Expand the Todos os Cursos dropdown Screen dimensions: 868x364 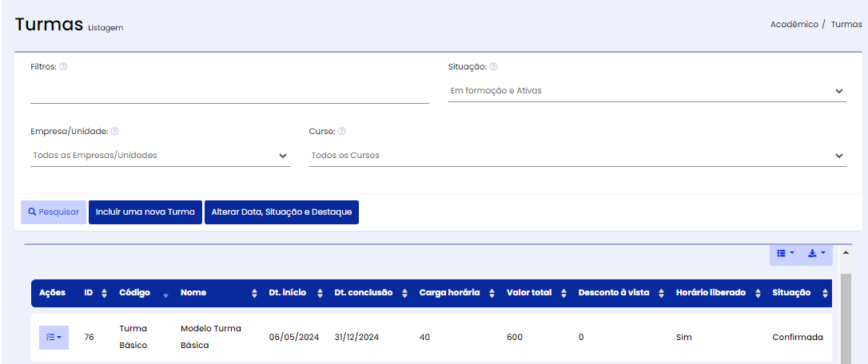click(577, 156)
